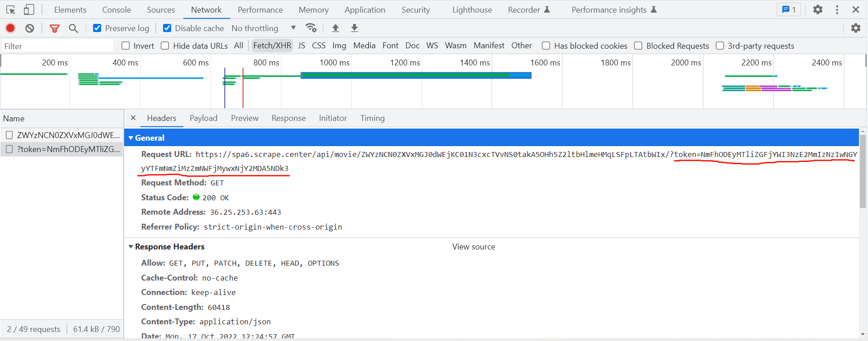
Task: Click the Filter text input field
Action: [x=57, y=46]
